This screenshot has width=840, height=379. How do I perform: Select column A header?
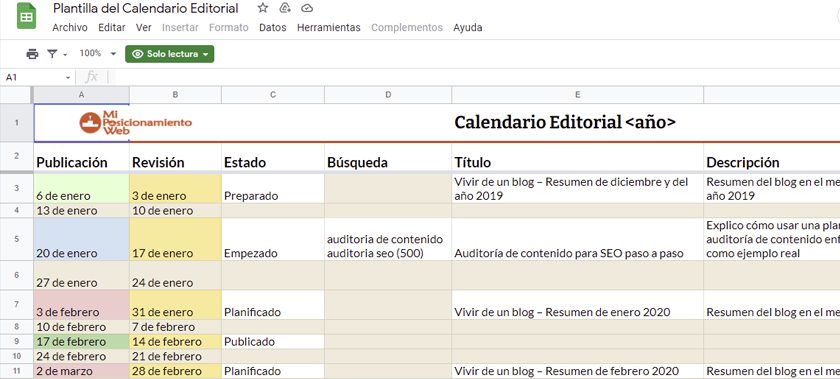81,95
